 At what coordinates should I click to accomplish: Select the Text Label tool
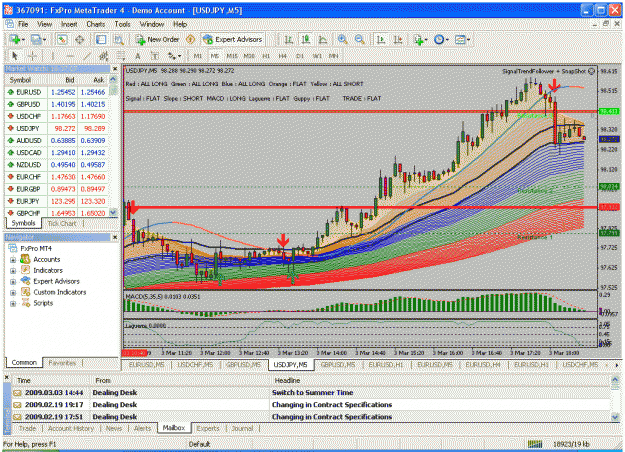(155, 56)
